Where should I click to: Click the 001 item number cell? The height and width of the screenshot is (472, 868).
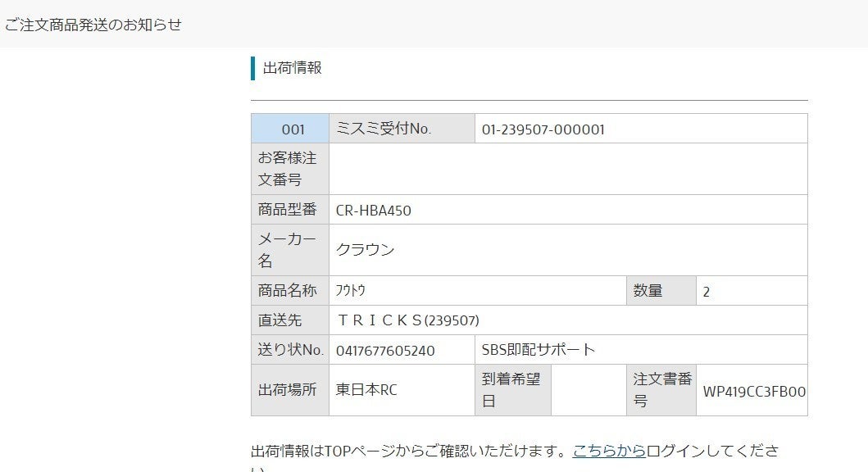click(x=291, y=129)
